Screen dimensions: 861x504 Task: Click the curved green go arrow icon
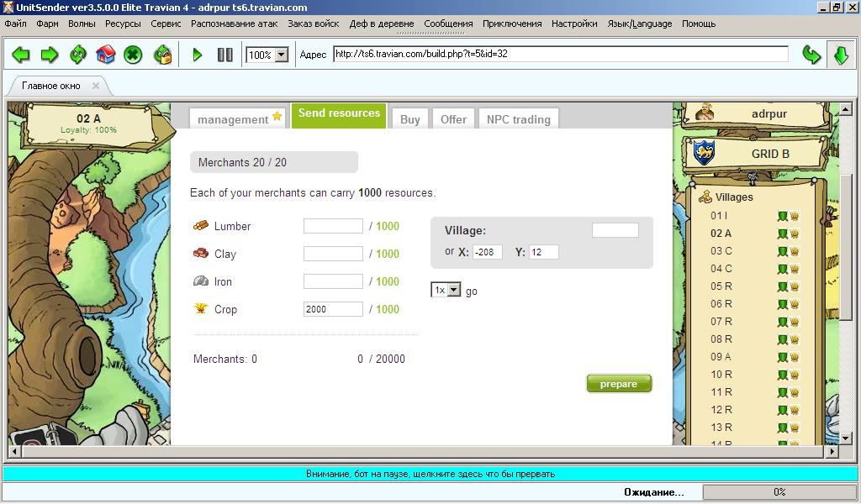coord(811,55)
